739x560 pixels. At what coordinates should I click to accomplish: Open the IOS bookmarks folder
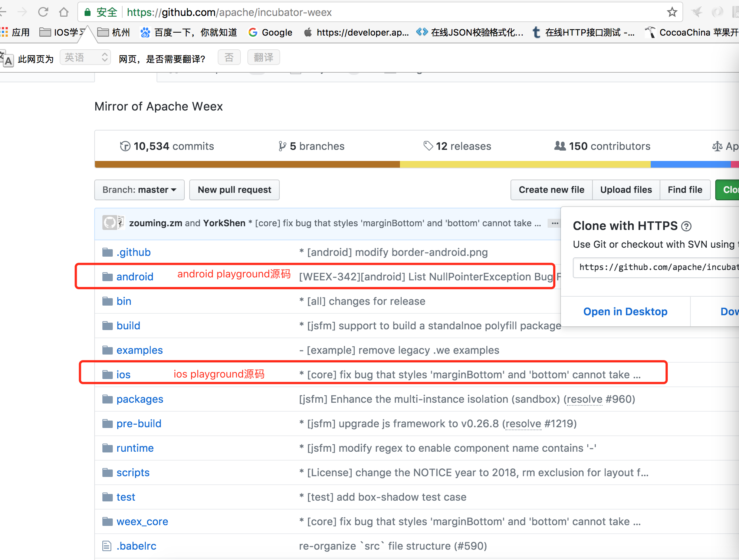pos(62,33)
